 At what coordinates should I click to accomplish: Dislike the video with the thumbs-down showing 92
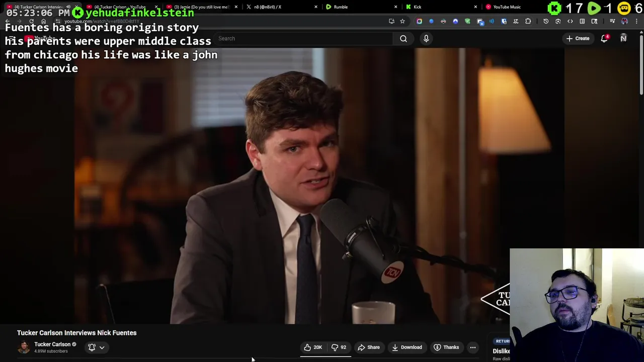pos(339,347)
